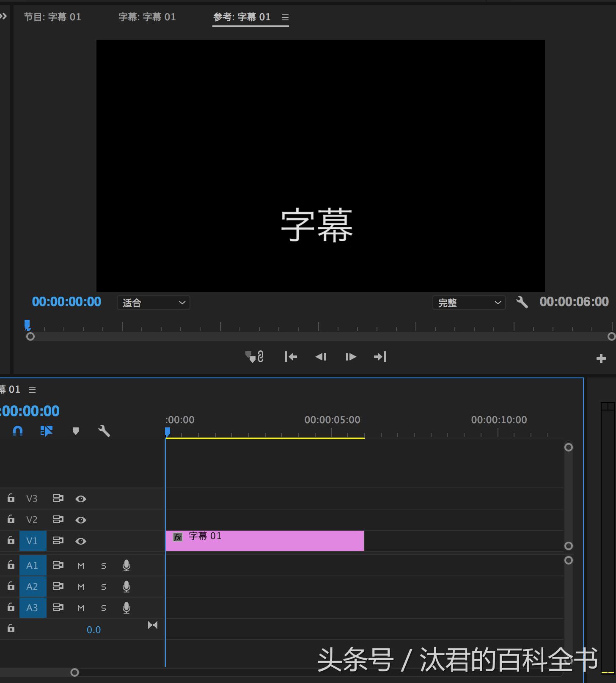
Task: Click the gang to program monitor icon
Action: [x=255, y=357]
